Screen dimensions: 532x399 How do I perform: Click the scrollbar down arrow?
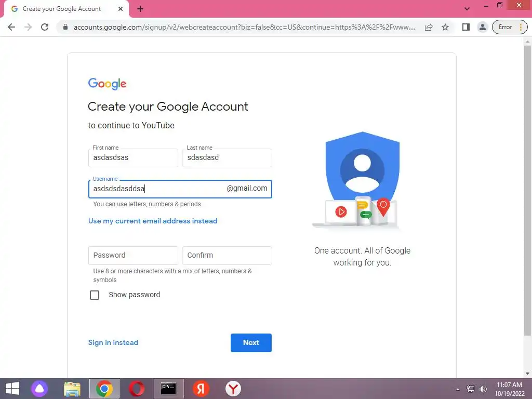(x=527, y=374)
